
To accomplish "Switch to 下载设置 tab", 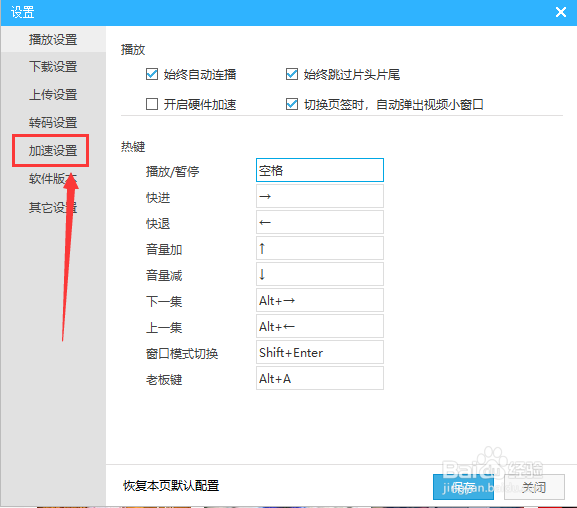I will pos(53,67).
